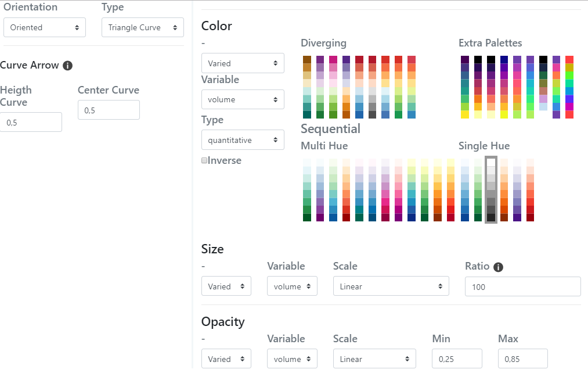Click the info icon next to Ratio
The height and width of the screenshot is (380, 588).
tap(498, 267)
